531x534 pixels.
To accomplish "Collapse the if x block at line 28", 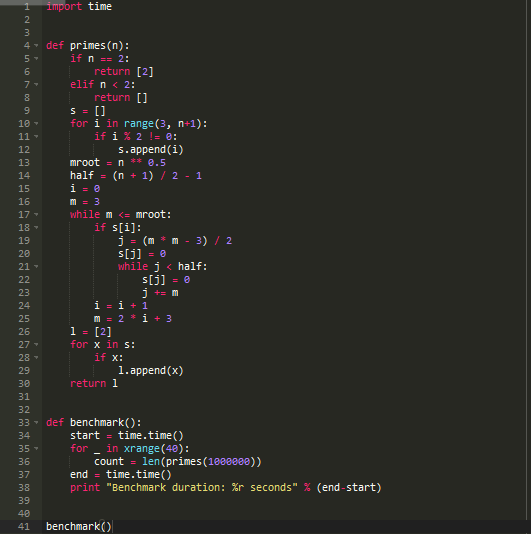I will click(x=36, y=358).
